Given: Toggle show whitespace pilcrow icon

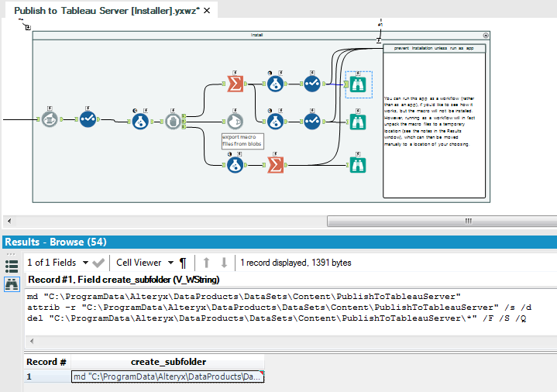Looking at the screenshot, I should [183, 263].
